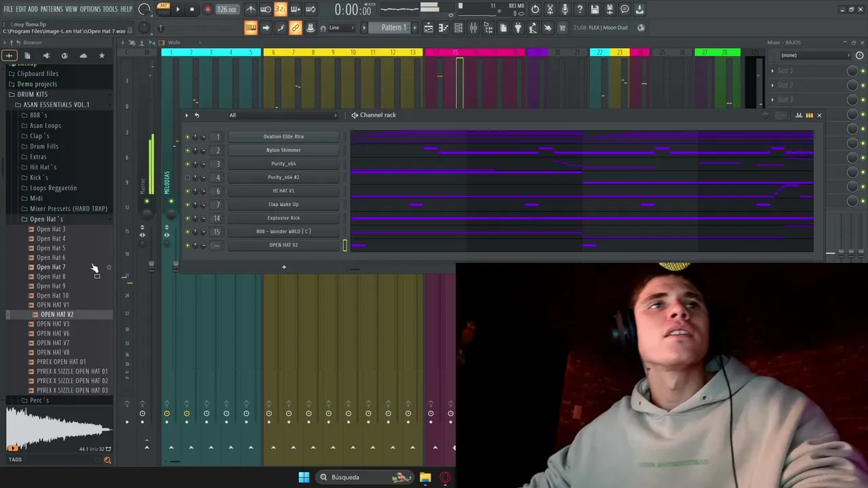
Task: Click plus to add new pattern
Action: point(414,28)
